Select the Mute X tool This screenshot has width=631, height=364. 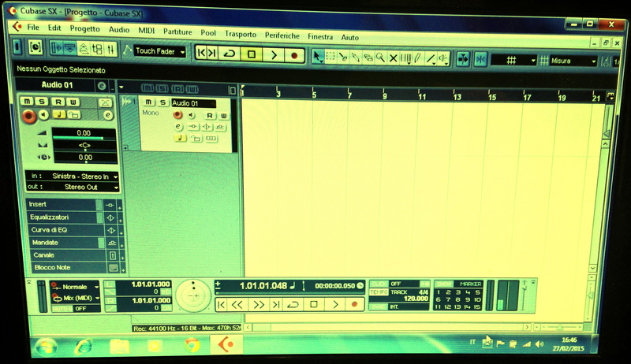393,58
